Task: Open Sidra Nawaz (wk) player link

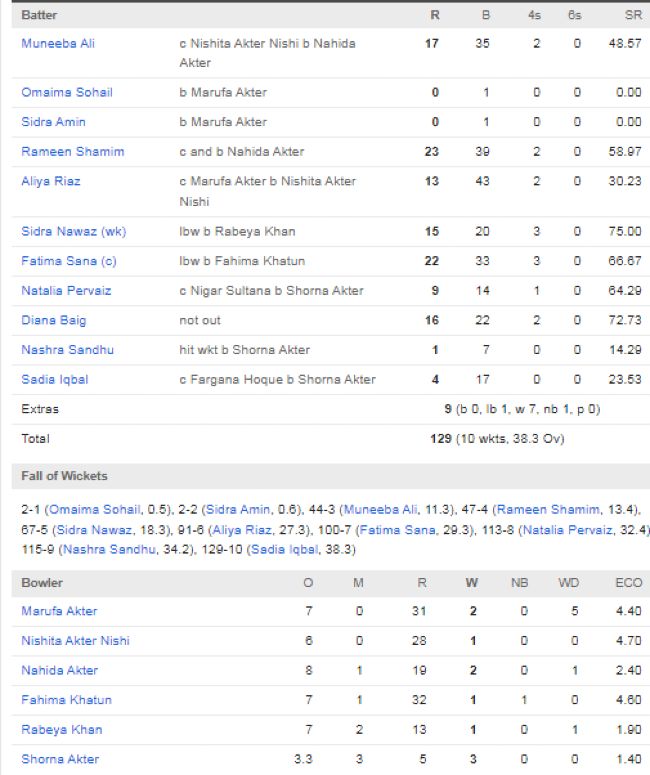Action: coord(74,232)
